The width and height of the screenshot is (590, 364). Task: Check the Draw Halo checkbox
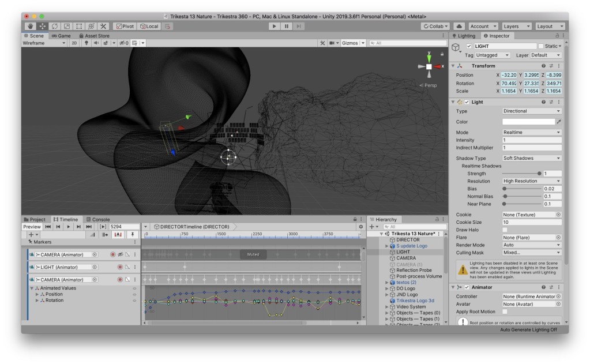coord(505,230)
